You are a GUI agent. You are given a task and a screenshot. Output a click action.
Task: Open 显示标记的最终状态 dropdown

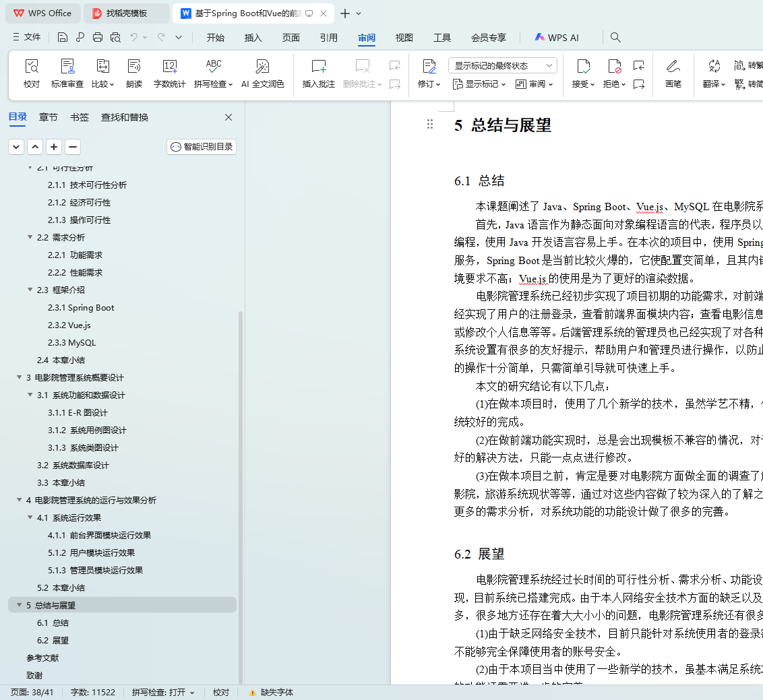(503, 65)
